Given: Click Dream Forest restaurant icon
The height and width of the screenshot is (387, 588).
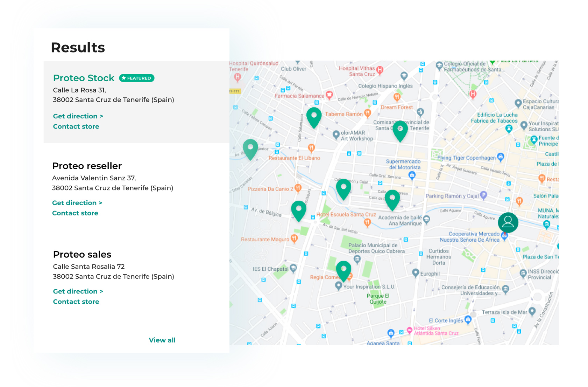Looking at the screenshot, I should [x=397, y=97].
